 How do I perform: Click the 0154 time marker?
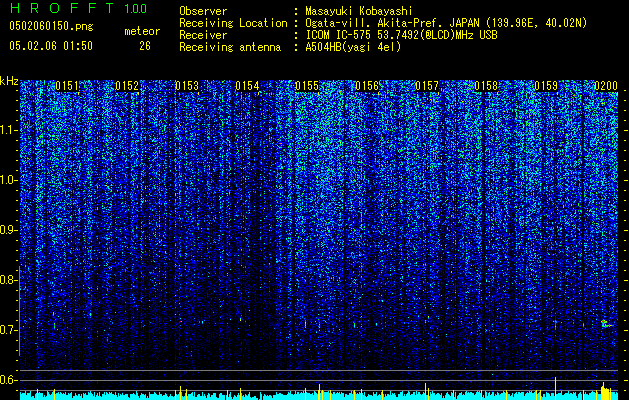tap(247, 86)
